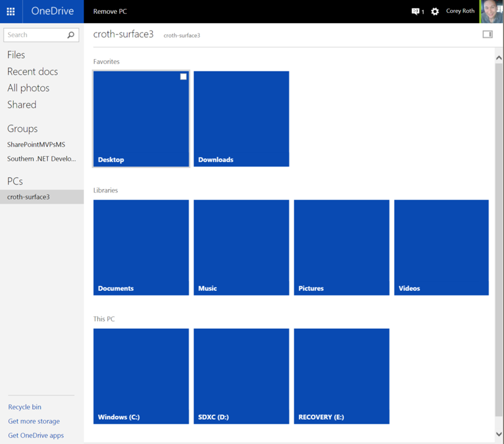Click the small croth-surface3 breadcrumb text

(x=182, y=35)
